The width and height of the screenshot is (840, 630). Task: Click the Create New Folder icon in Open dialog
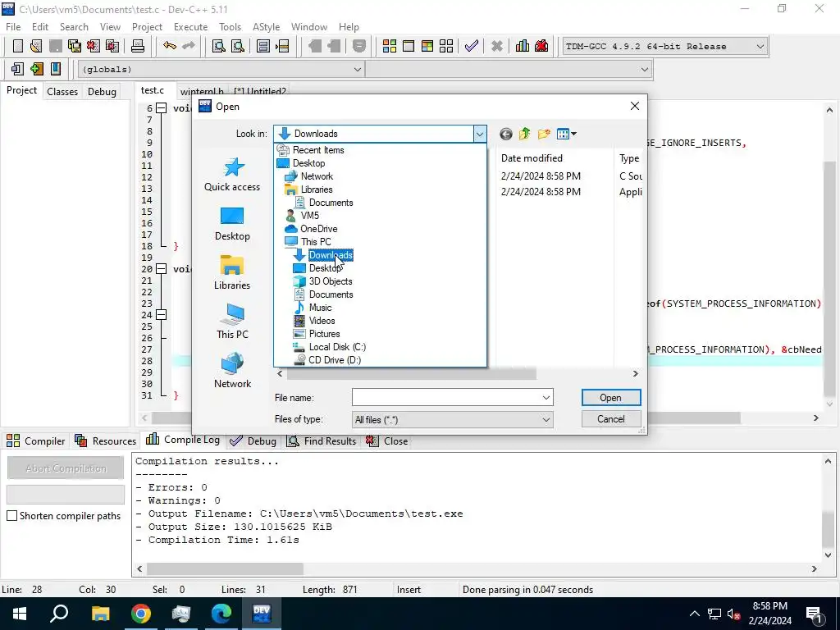[x=544, y=134]
